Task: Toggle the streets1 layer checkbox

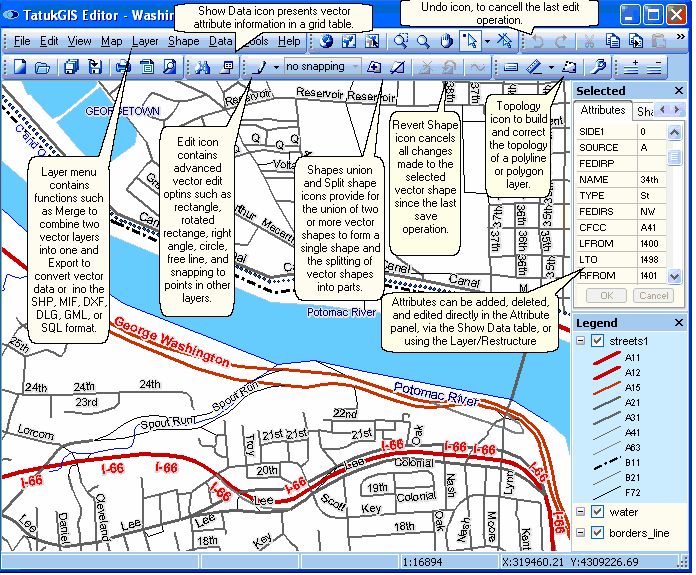Action: pos(597,341)
